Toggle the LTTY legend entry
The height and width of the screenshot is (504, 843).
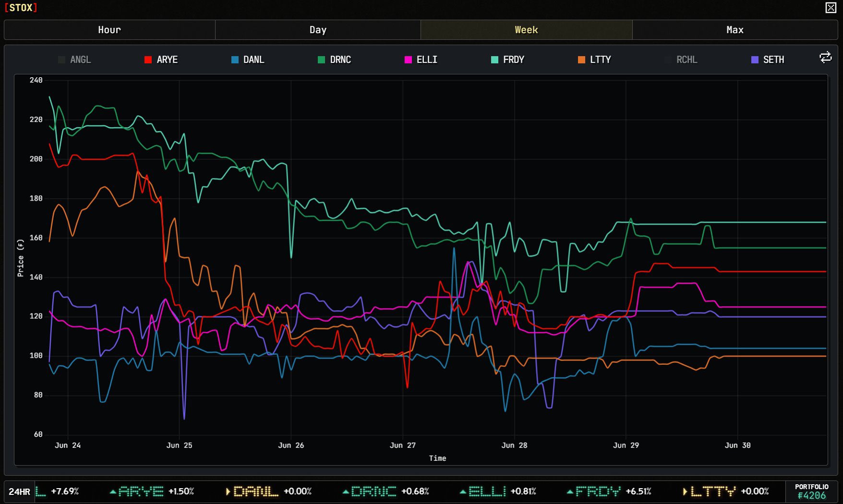[594, 60]
